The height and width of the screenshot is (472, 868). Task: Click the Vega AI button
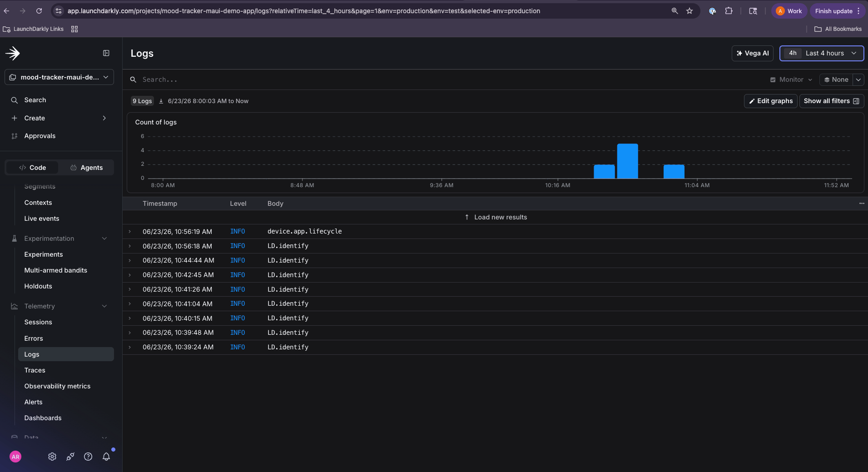(x=752, y=53)
